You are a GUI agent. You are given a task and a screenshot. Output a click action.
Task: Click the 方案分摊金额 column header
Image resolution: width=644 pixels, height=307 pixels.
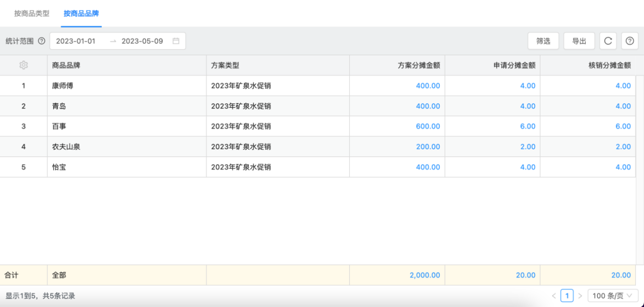point(397,65)
